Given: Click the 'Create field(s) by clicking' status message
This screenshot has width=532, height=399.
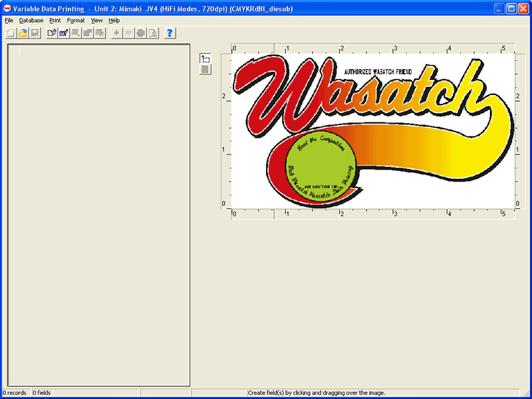Looking at the screenshot, I should 317,393.
